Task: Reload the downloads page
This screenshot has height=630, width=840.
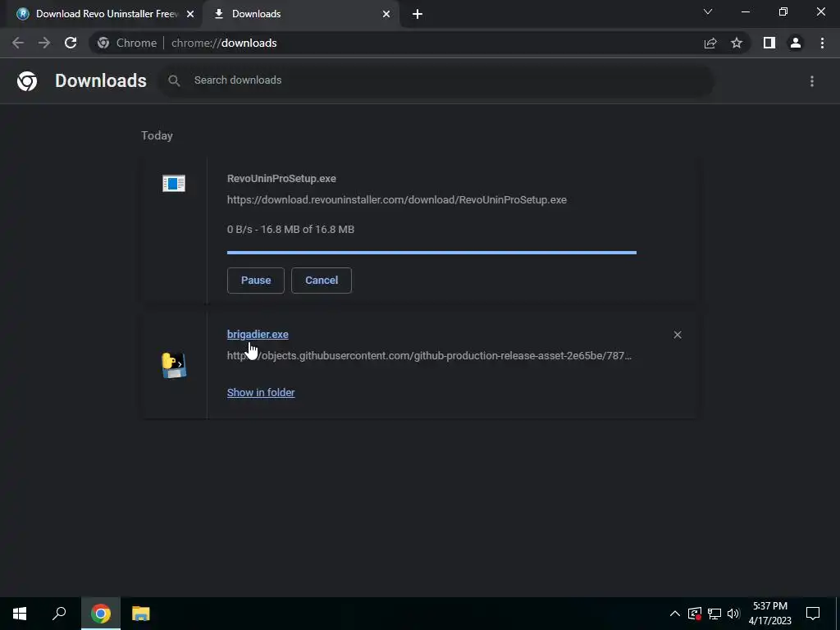Action: [71, 43]
